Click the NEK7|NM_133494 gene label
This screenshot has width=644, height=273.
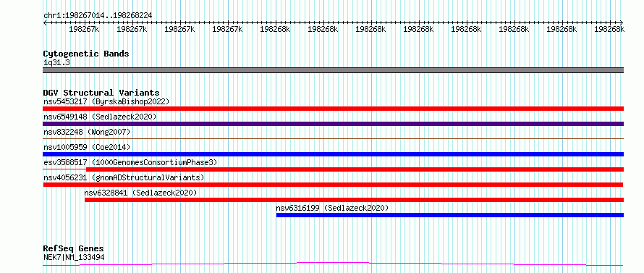[74, 257]
